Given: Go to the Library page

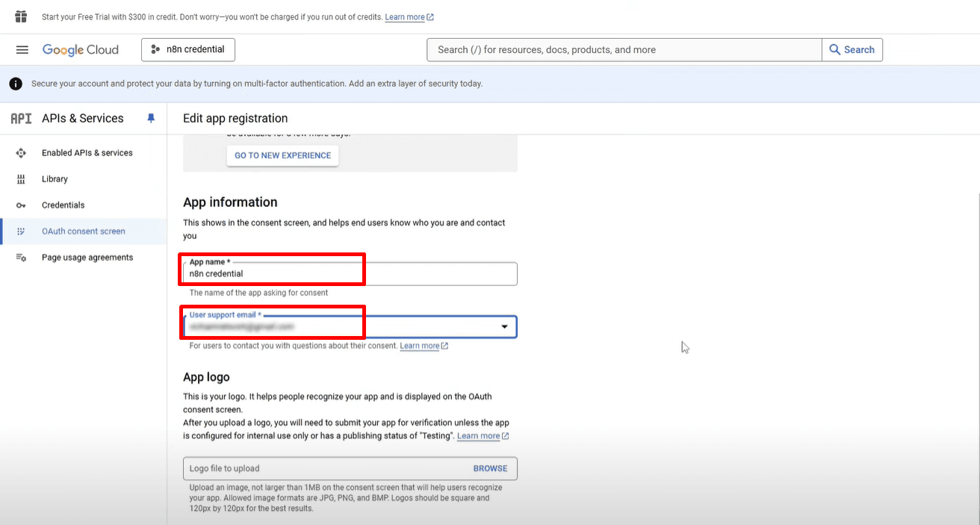Looking at the screenshot, I should point(55,179).
